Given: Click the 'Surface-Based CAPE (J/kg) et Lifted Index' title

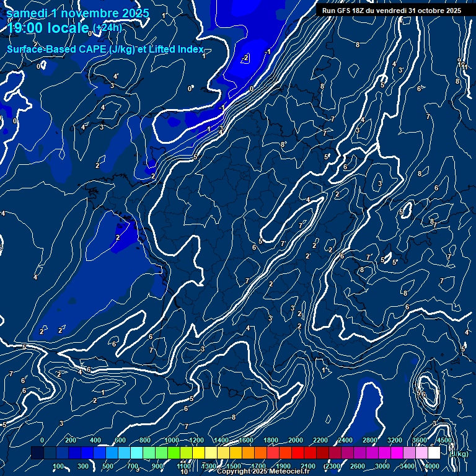Looking at the screenshot, I should tap(105, 49).
